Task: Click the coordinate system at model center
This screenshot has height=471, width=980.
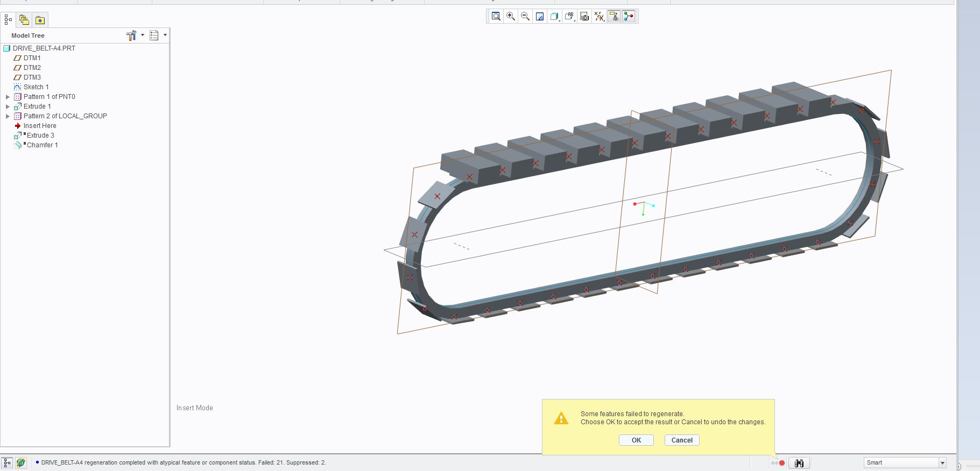Action: coord(644,208)
